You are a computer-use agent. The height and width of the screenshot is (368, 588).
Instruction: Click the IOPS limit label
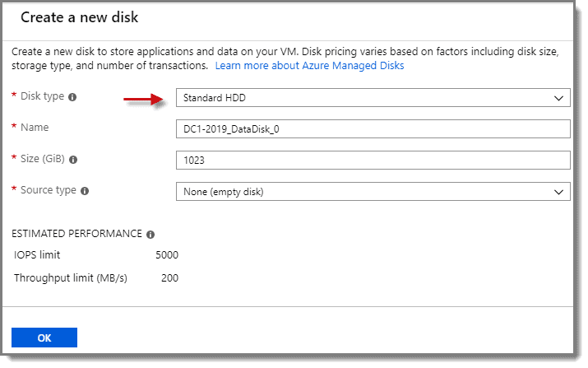point(37,255)
